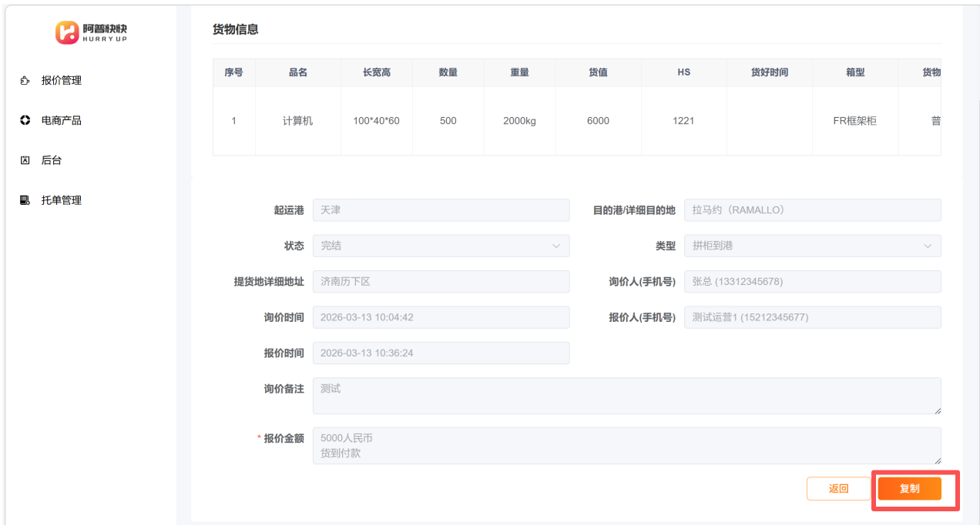Click the 后台 sidebar icon
This screenshot has height=529, width=980.
point(25,161)
